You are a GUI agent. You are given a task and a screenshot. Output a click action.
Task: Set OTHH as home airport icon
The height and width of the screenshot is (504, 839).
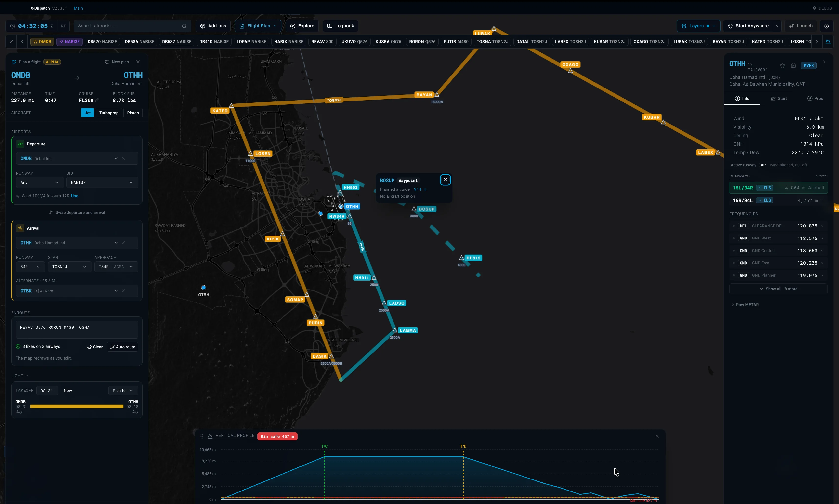(x=793, y=65)
